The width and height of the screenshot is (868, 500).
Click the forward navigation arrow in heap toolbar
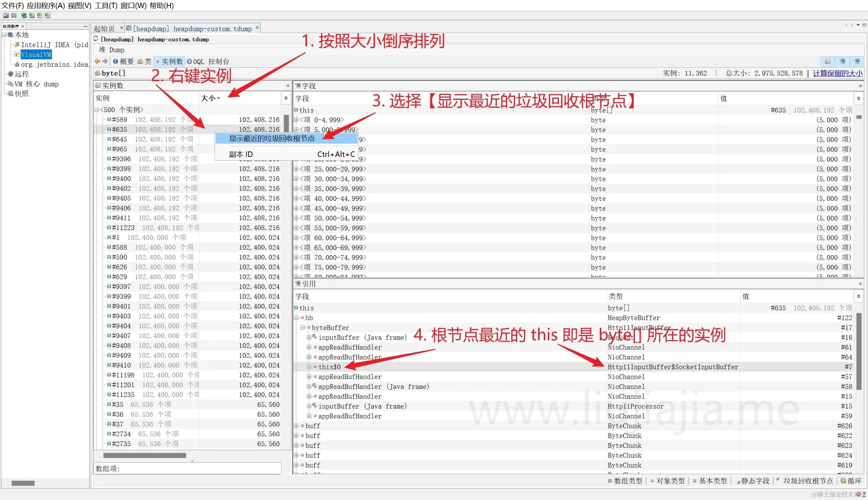105,61
